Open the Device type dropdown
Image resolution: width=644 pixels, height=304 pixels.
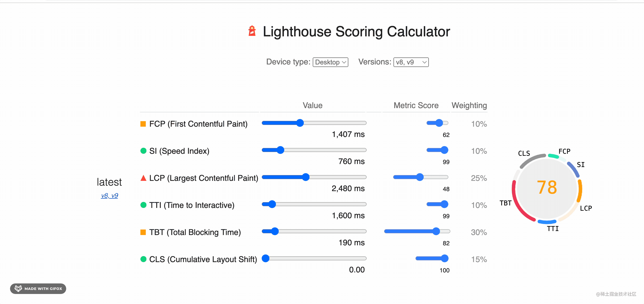[x=330, y=62]
